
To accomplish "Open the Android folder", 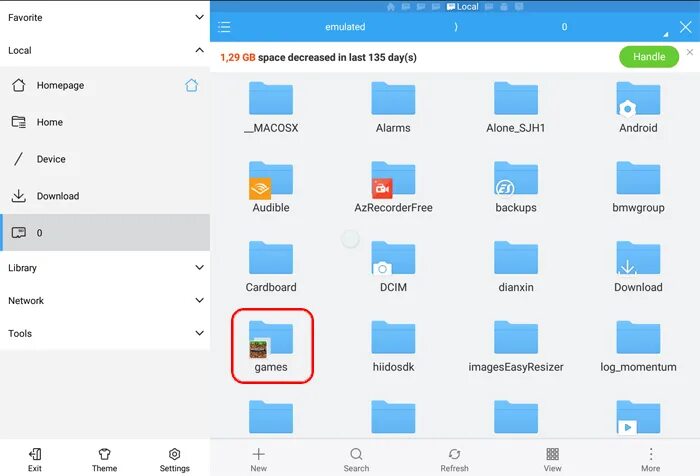I will pyautogui.click(x=638, y=107).
